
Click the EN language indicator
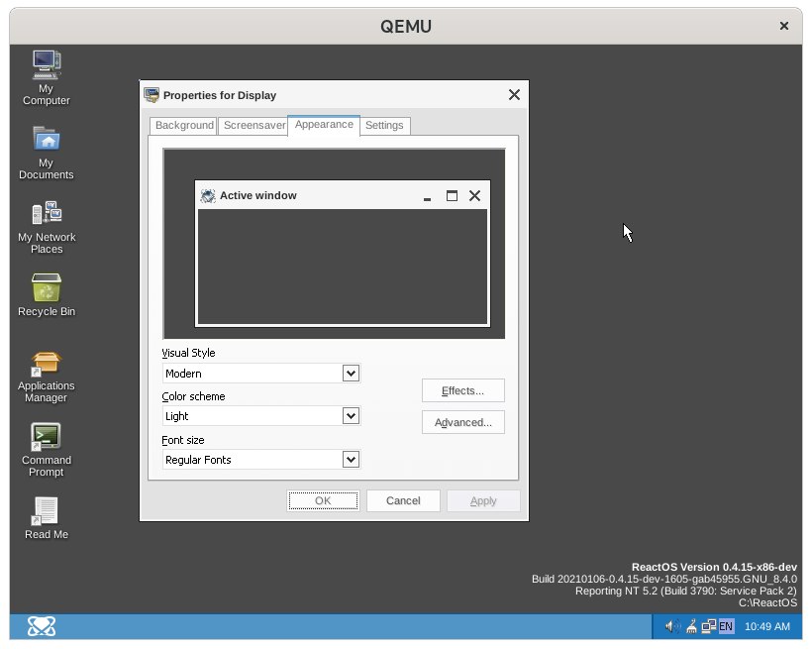click(726, 626)
